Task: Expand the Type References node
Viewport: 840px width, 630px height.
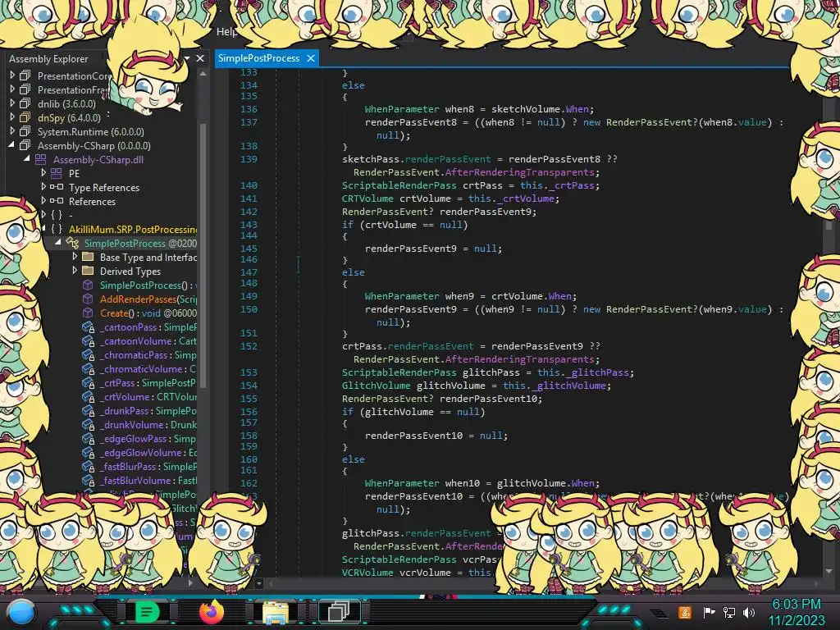Action: [x=43, y=187]
